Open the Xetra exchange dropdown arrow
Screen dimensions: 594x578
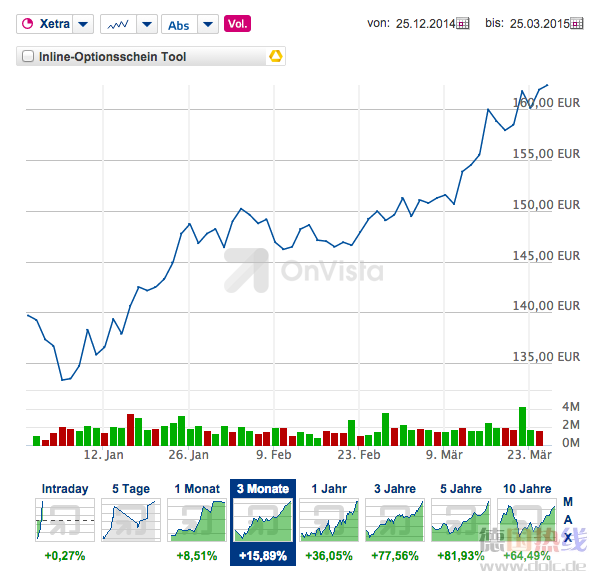click(83, 24)
